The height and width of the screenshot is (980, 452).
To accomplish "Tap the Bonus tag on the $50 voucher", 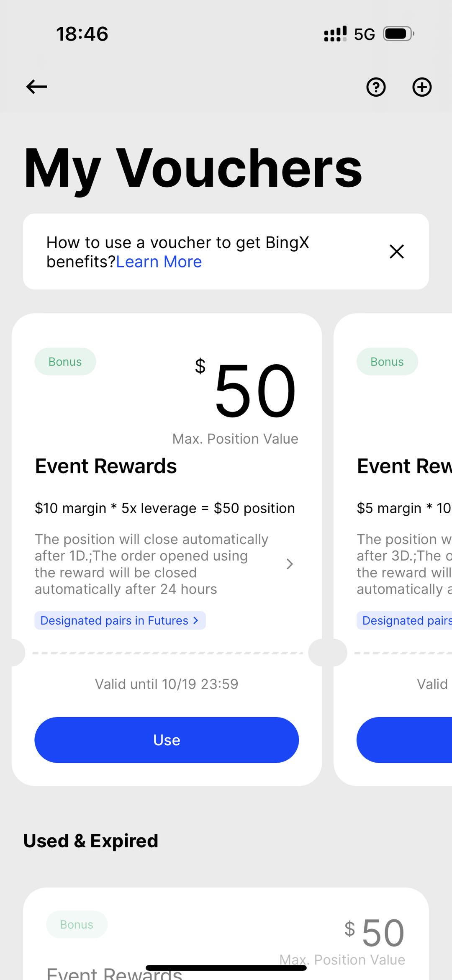I will [65, 362].
